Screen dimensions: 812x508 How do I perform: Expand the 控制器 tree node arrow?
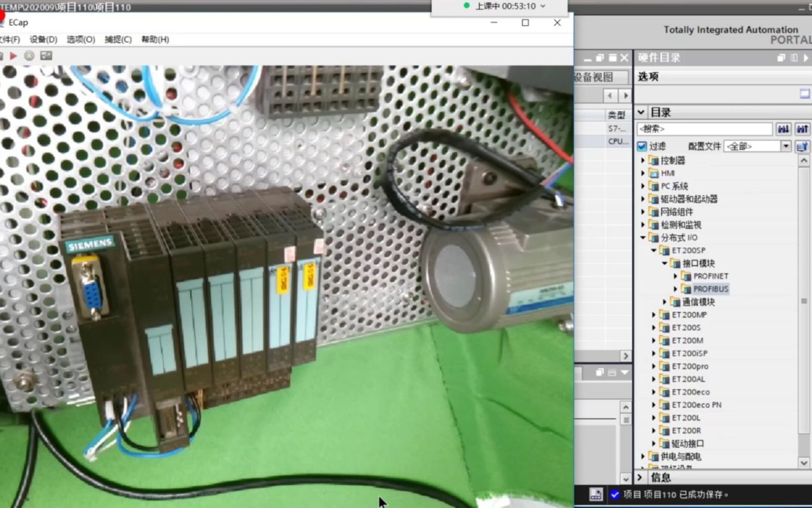tap(643, 161)
